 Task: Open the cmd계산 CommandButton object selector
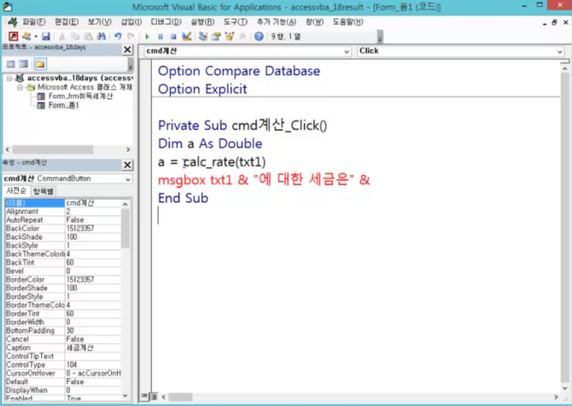point(128,179)
